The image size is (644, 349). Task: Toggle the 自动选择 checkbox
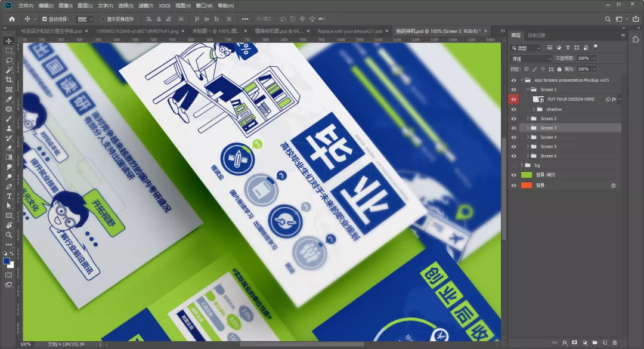coord(44,19)
